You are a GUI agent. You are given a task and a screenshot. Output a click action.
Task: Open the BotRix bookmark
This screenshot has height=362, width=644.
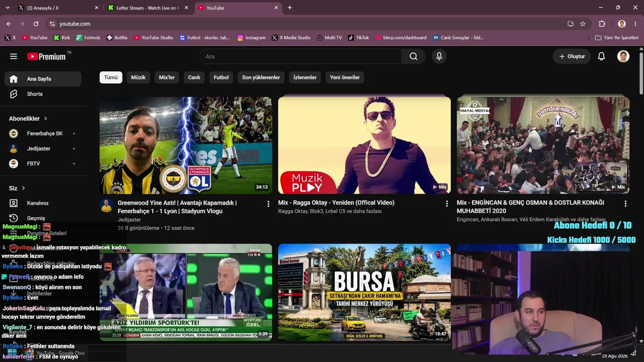[117, 38]
